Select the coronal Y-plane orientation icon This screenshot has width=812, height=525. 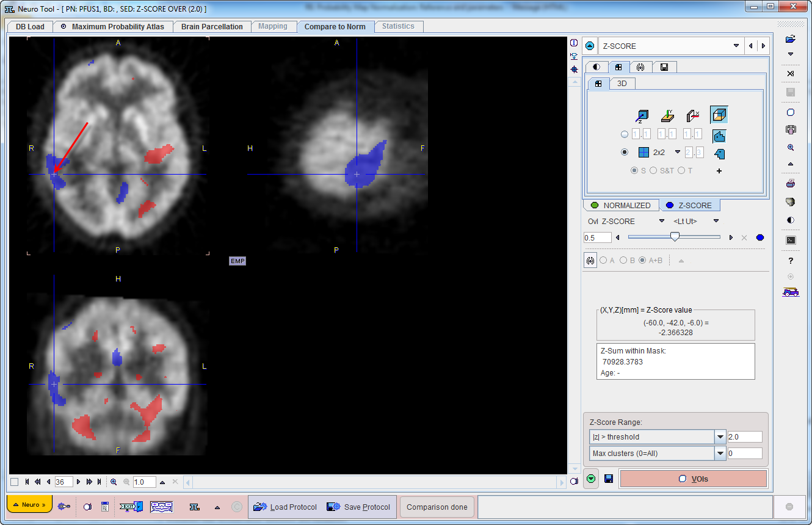667,116
